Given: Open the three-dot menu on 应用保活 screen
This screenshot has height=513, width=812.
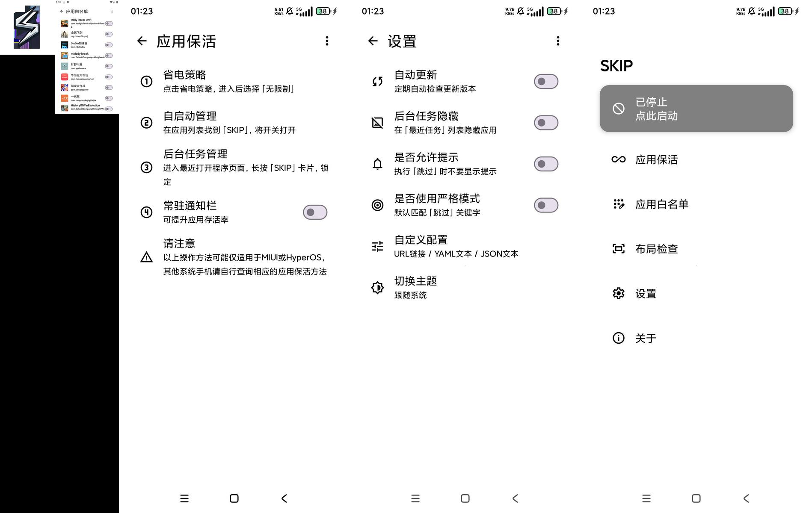Looking at the screenshot, I should pyautogui.click(x=327, y=41).
